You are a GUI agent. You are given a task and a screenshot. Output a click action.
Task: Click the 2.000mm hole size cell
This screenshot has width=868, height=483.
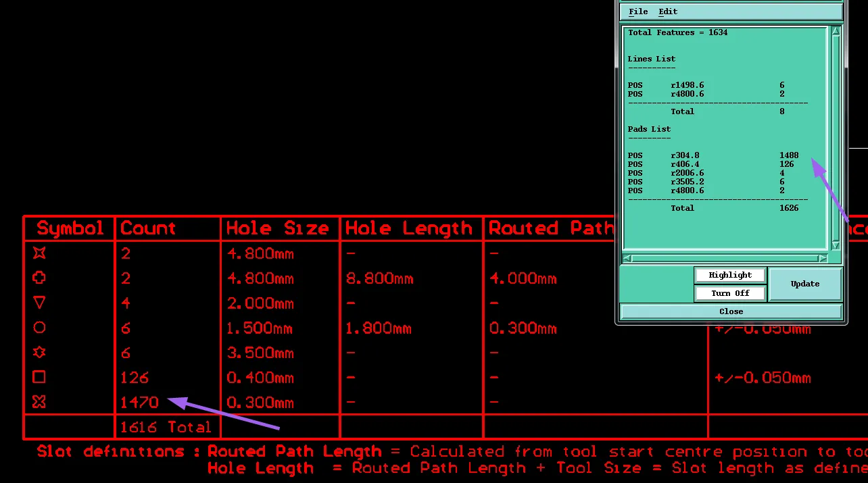[x=260, y=303]
